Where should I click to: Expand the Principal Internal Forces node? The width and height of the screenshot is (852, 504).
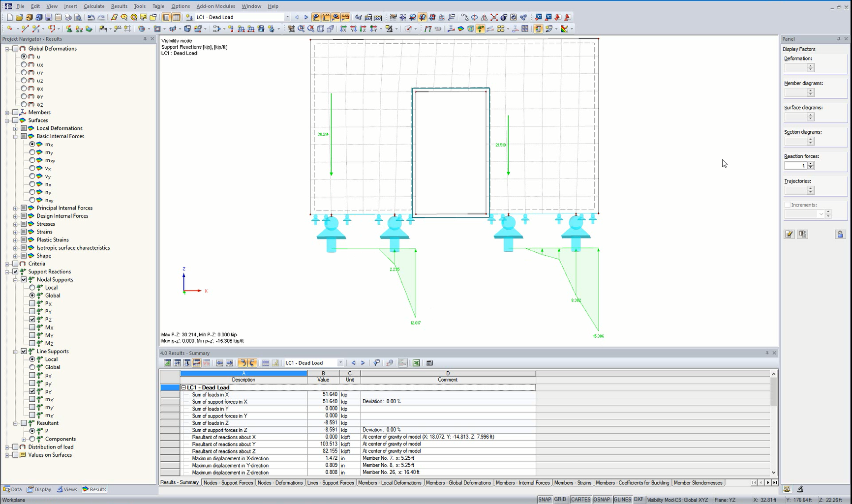15,208
